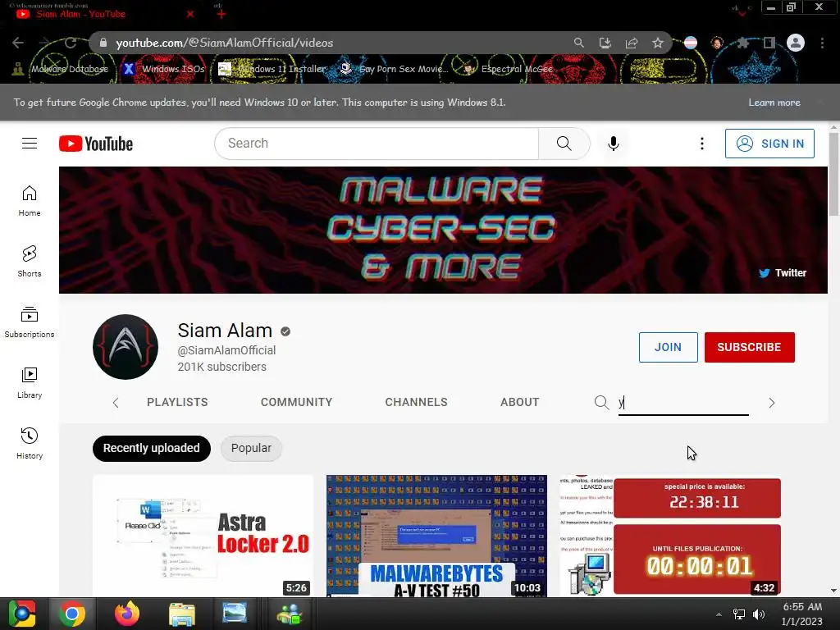Click the YouTube logo
Screen dimensions: 840x630
96,144
